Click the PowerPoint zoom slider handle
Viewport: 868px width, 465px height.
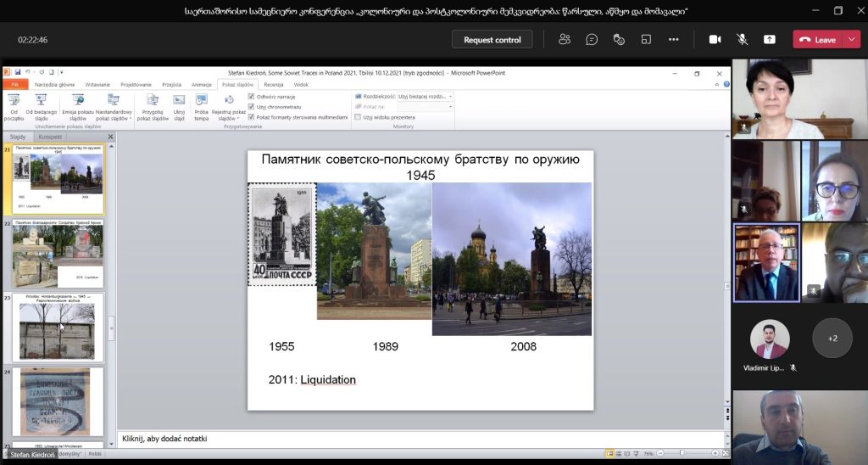click(682, 453)
